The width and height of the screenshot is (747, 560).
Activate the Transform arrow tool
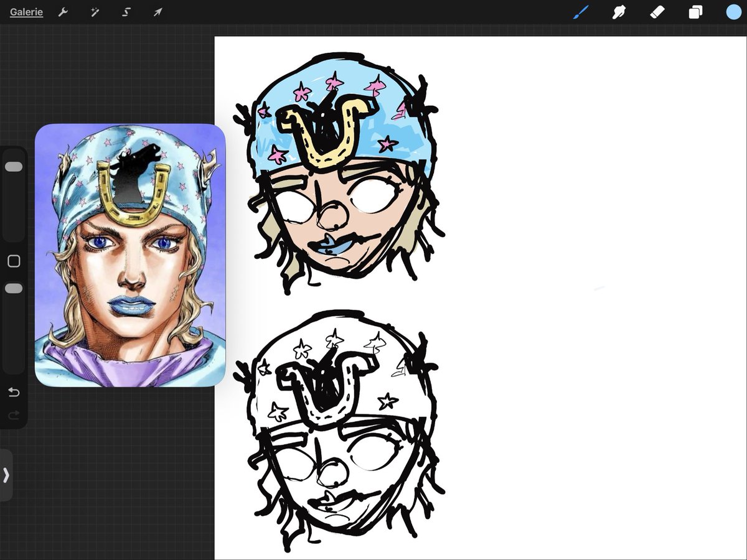click(158, 12)
